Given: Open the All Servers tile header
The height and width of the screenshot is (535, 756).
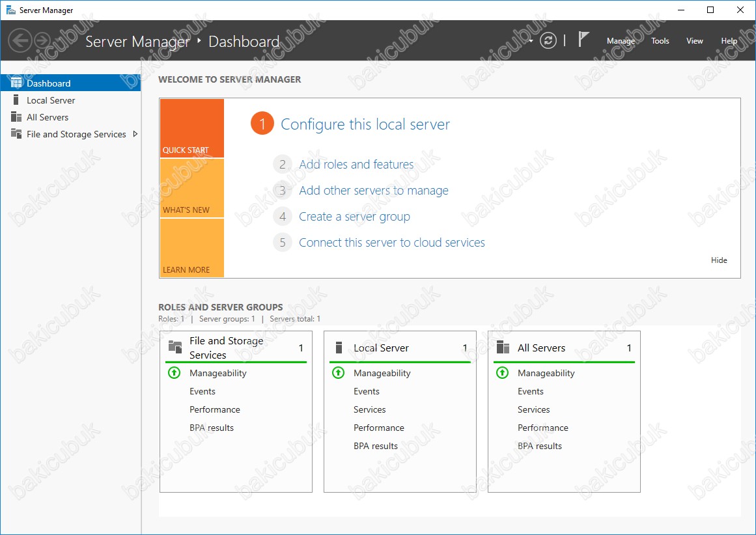Looking at the screenshot, I should [564, 348].
